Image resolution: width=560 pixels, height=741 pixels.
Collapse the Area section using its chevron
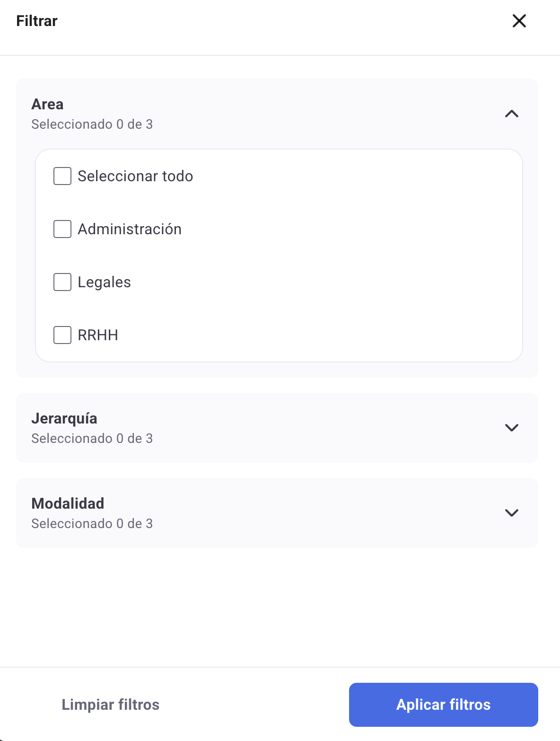click(512, 114)
